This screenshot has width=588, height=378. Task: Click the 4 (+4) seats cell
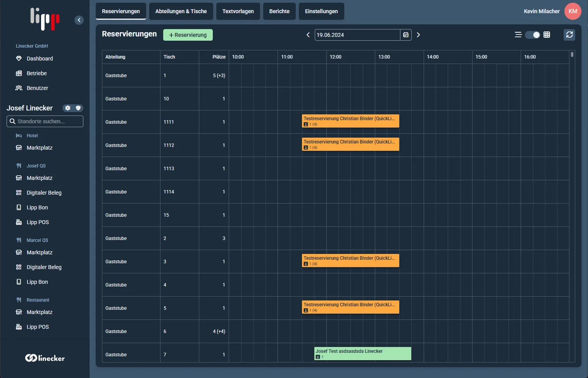214,331
